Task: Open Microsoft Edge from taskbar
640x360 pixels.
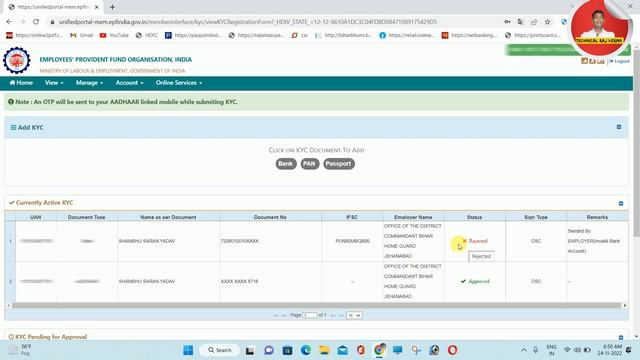Action: pos(306,350)
